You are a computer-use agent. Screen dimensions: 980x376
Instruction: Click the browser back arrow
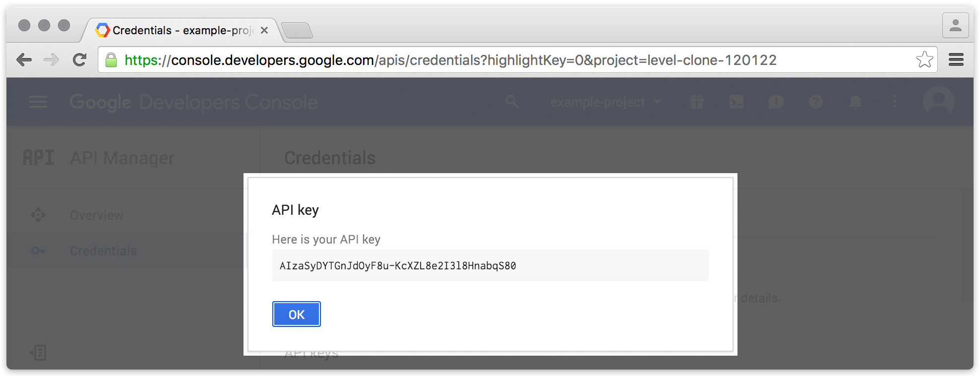pos(24,60)
